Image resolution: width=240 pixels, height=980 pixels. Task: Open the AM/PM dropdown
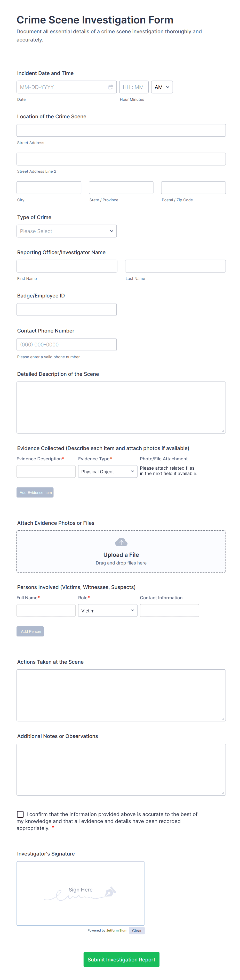coord(162,87)
